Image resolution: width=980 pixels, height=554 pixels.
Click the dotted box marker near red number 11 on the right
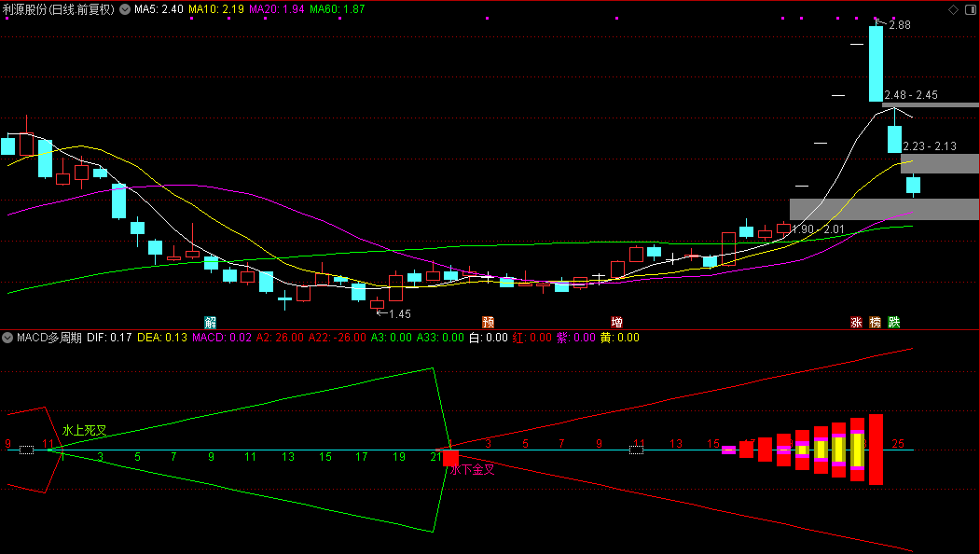pos(636,450)
